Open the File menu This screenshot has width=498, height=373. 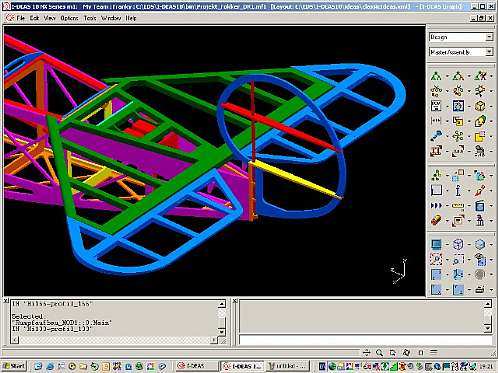point(20,18)
